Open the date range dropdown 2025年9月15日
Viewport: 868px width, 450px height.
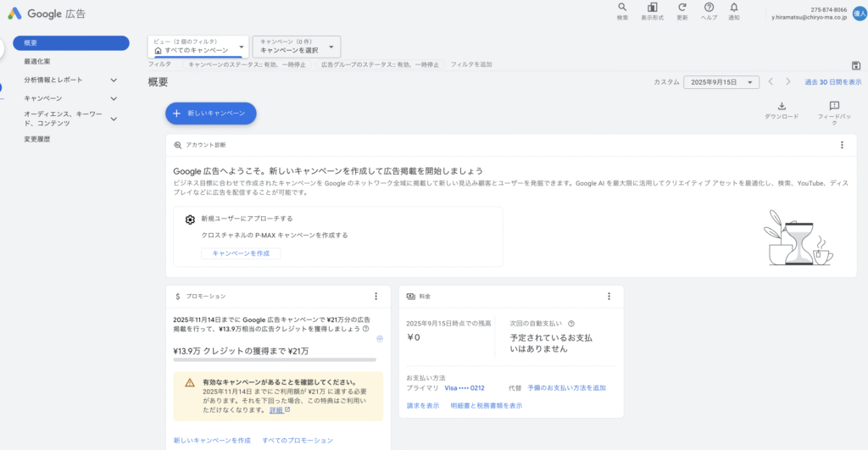[721, 82]
